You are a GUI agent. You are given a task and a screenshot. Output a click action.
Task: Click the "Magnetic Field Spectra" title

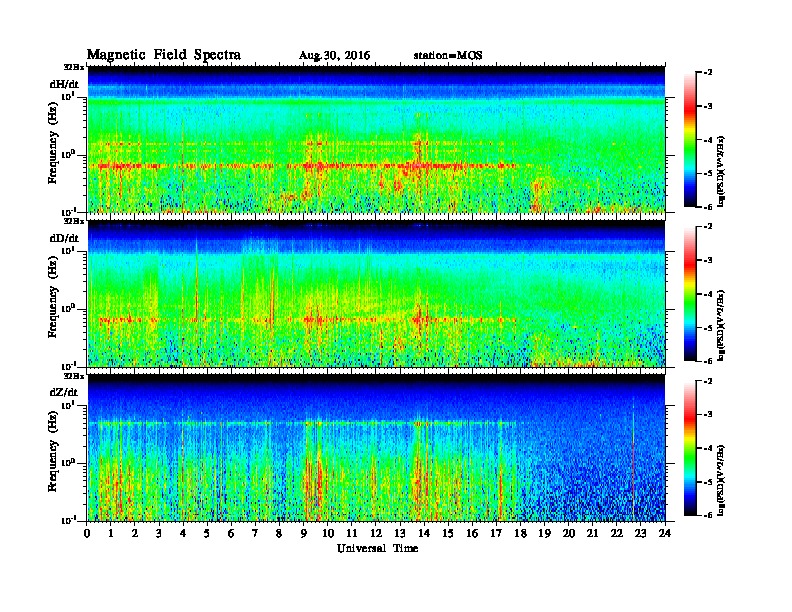pos(164,55)
